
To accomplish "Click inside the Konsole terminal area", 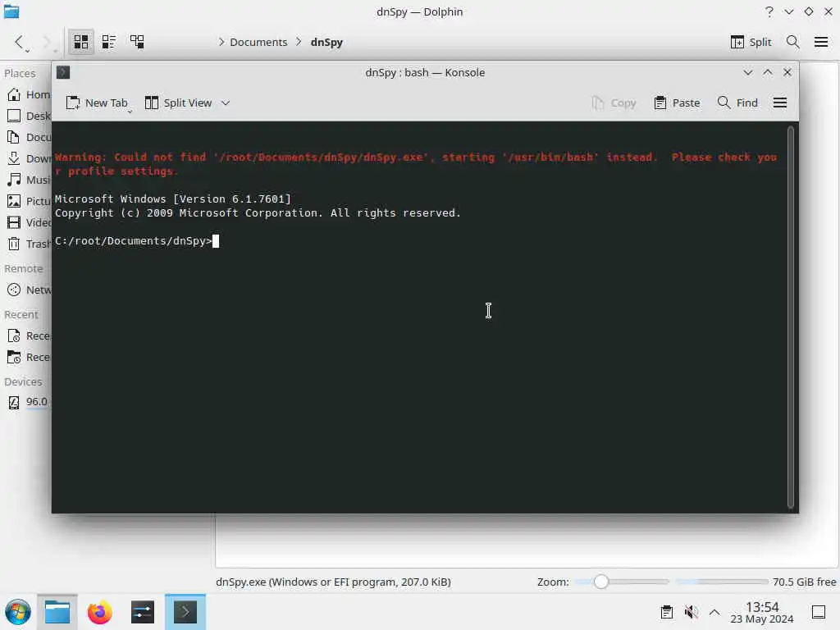I will (419, 317).
